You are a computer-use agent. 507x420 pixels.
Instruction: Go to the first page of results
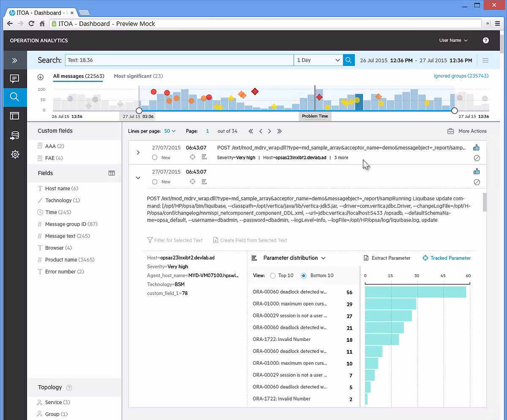point(251,131)
